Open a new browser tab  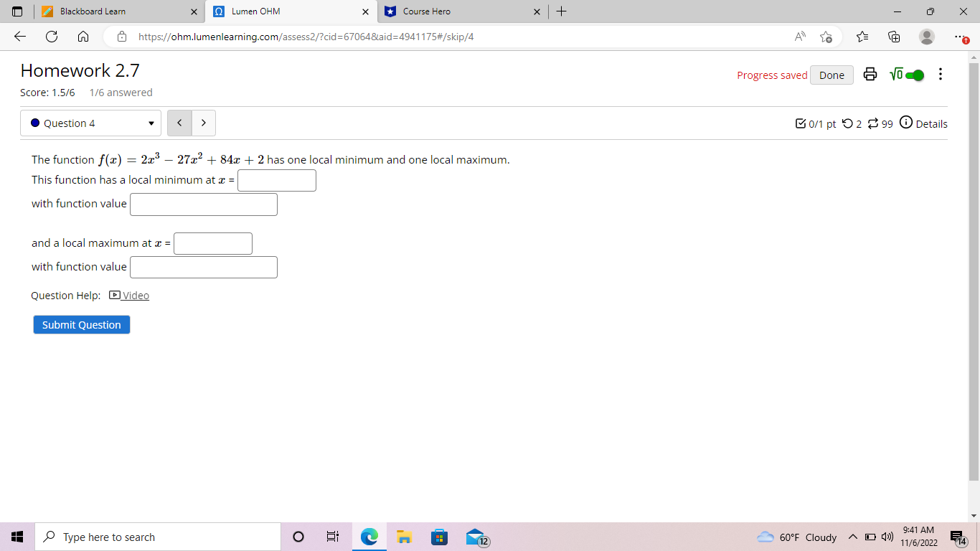click(x=562, y=11)
